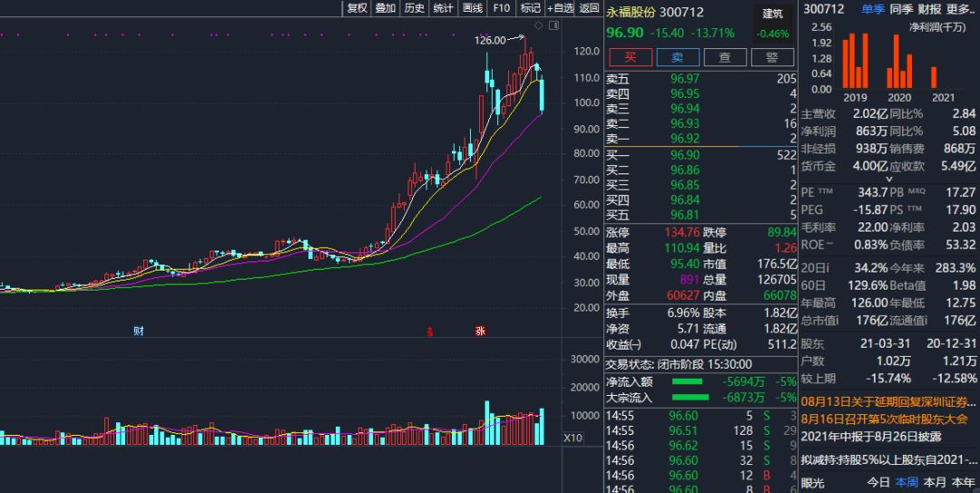Open the 财报 tab
Screen dimensions: 980x493
[x=929, y=9]
